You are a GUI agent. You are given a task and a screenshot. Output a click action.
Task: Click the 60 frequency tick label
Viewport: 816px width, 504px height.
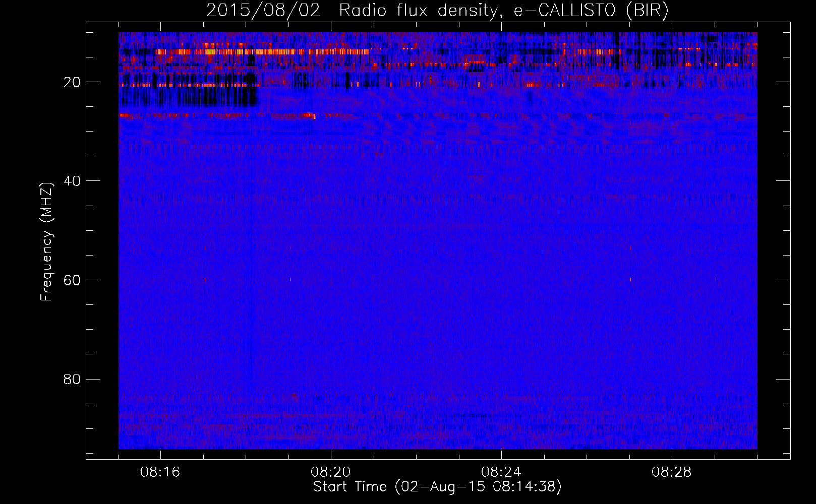point(73,280)
